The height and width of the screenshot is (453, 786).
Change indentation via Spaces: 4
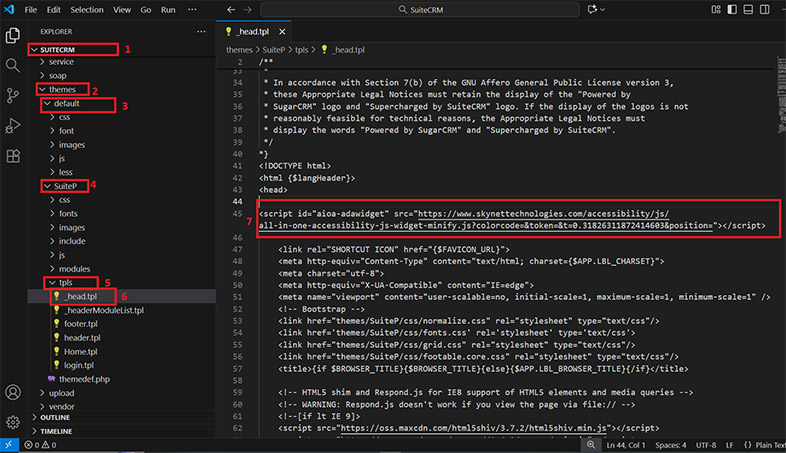(x=670, y=444)
